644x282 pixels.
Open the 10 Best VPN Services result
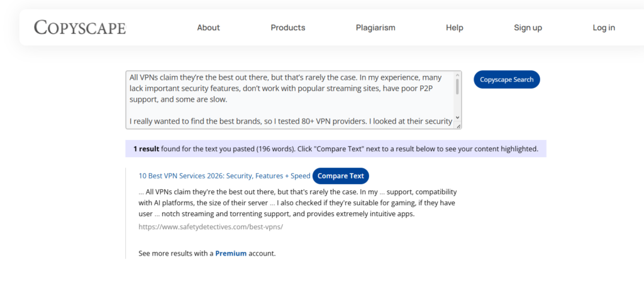pos(225,176)
